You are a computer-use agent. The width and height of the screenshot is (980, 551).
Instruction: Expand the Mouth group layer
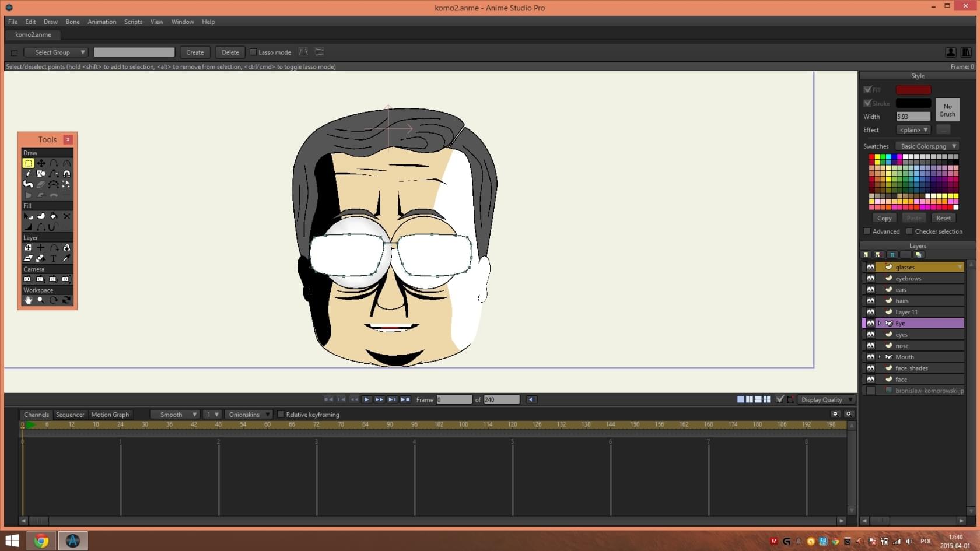coord(880,357)
